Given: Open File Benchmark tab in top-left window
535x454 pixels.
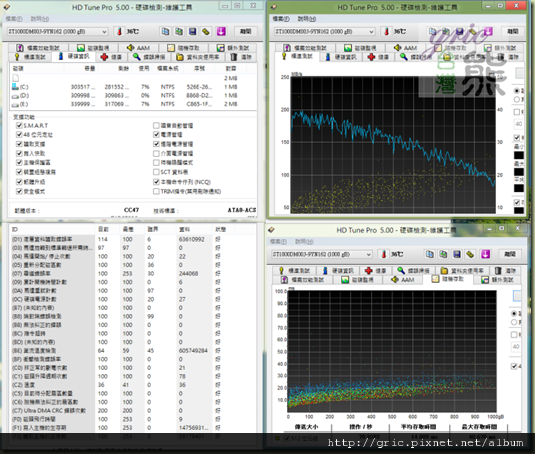Looking at the screenshot, I should coord(38,48).
